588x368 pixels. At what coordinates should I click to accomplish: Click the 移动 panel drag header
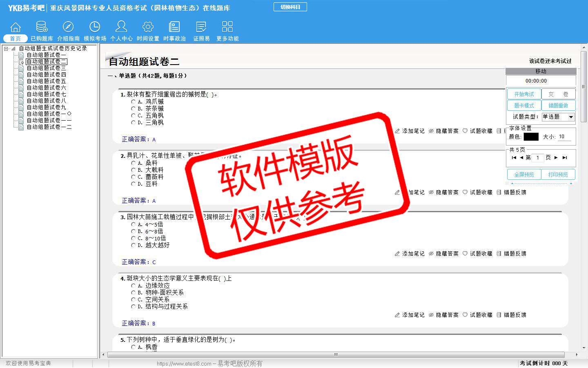click(x=541, y=71)
